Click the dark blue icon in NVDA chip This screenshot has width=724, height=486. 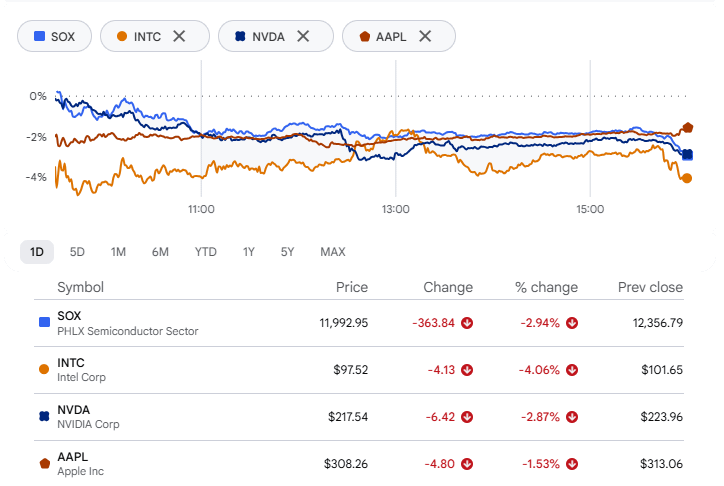[x=240, y=36]
